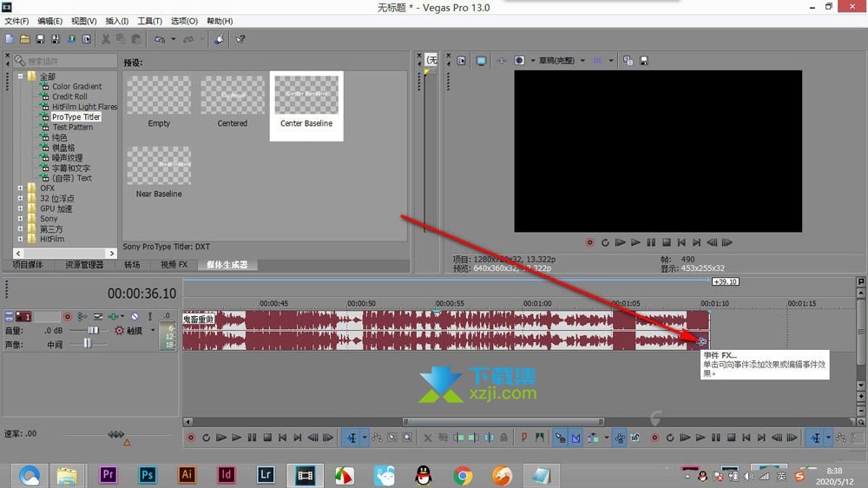Mute track 1
Screen dimensions: 868x488
click(135, 317)
